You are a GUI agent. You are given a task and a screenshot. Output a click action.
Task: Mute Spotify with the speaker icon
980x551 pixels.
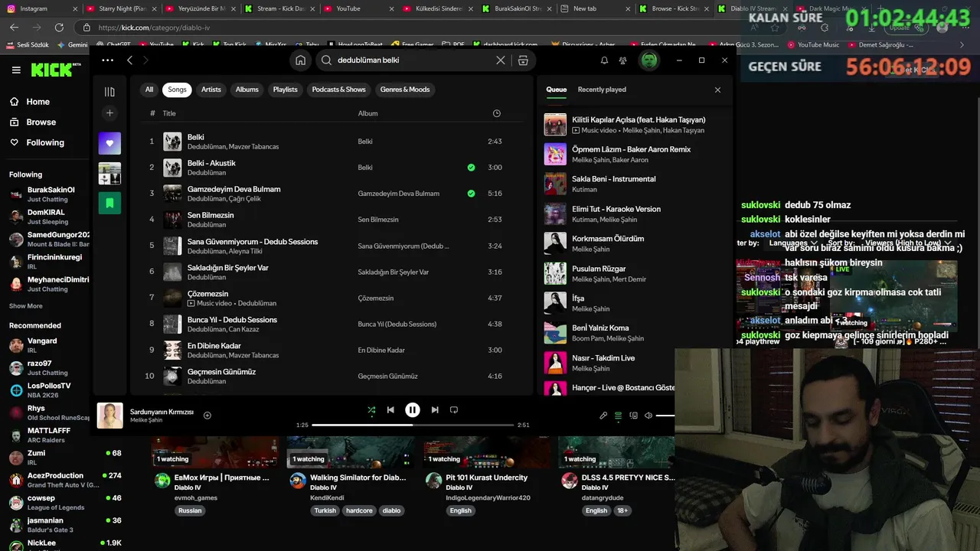(x=648, y=416)
